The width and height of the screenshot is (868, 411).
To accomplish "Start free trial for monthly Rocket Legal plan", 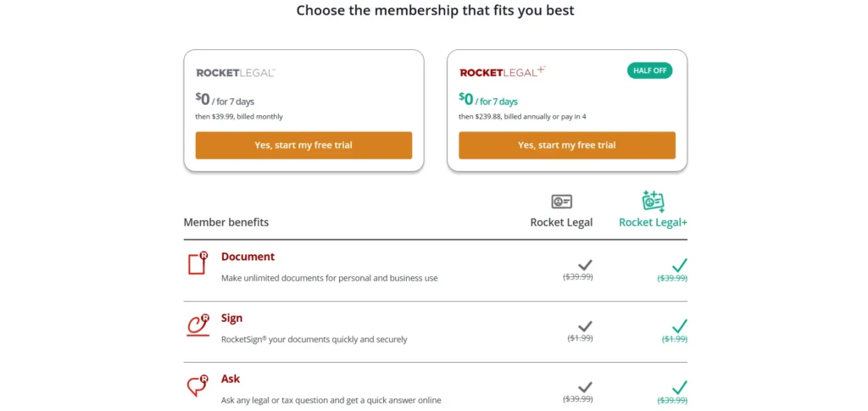I will [x=303, y=145].
